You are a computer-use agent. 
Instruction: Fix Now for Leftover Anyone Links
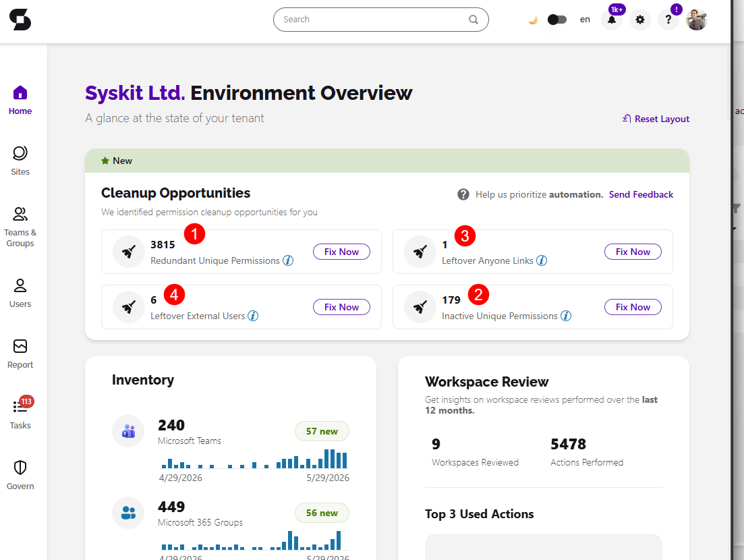pyautogui.click(x=633, y=252)
